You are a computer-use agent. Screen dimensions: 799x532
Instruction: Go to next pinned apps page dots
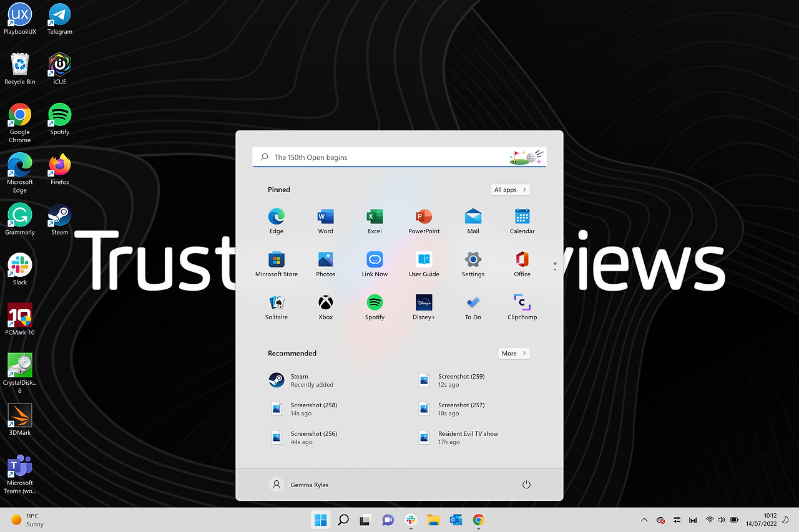tap(555, 266)
